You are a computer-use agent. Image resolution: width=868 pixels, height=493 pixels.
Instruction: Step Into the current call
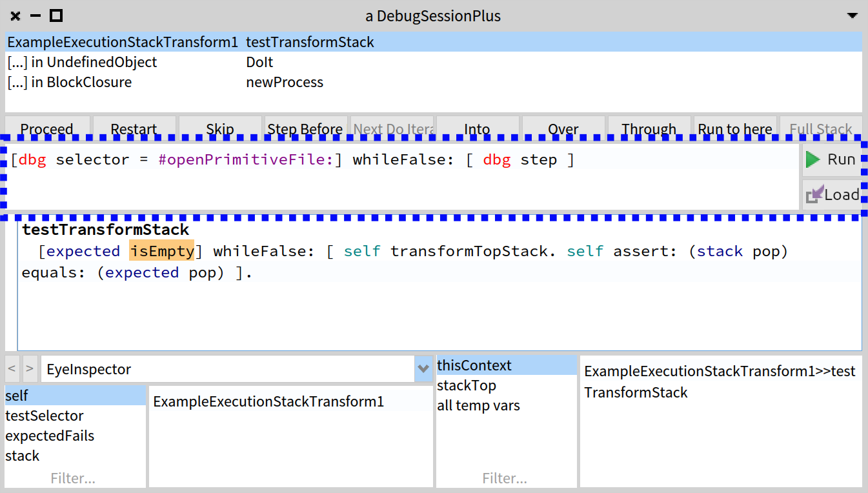(477, 128)
